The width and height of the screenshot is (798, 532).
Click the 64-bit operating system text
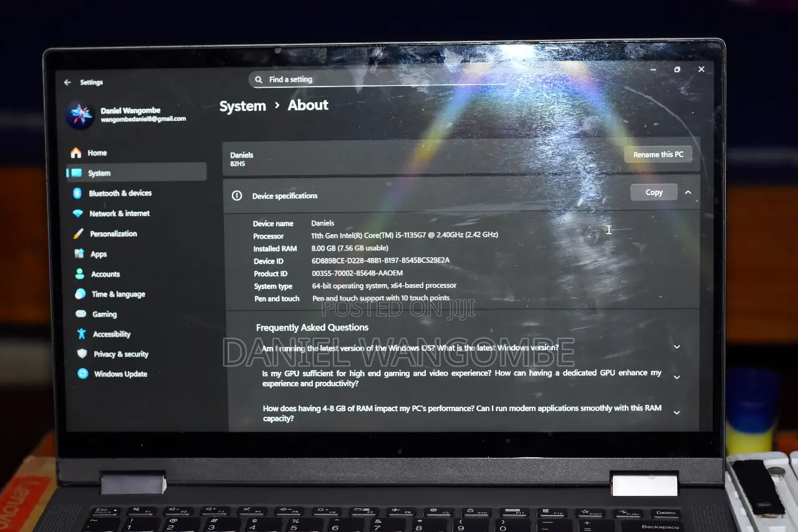384,285
